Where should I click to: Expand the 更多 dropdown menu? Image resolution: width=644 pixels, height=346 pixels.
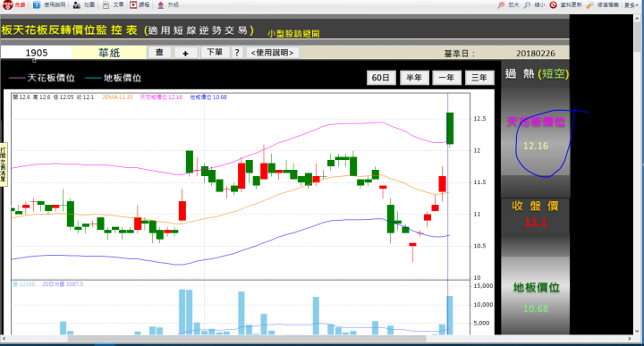pos(631,5)
